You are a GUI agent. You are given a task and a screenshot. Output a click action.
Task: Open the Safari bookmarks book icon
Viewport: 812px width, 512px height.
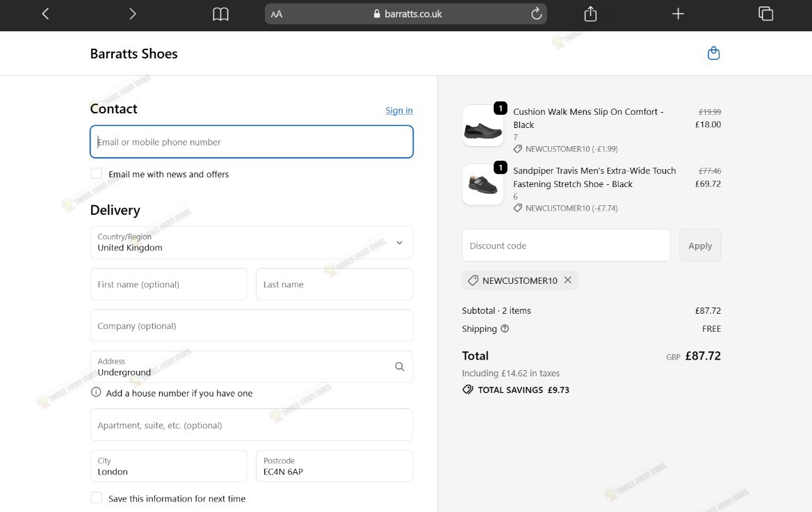point(220,14)
